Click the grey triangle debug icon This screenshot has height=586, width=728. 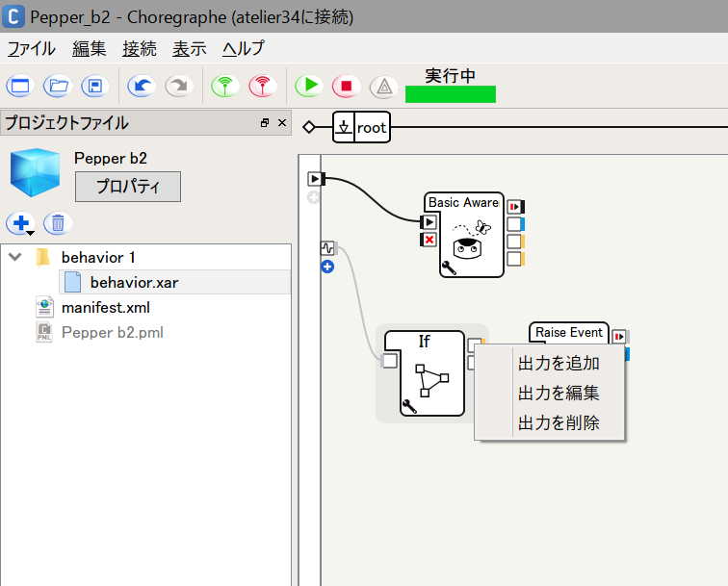[384, 87]
